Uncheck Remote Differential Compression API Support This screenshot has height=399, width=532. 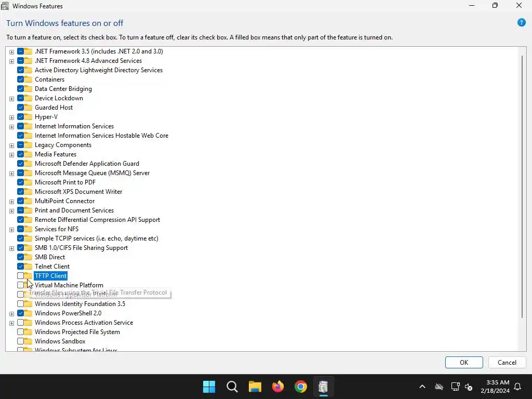click(20, 220)
